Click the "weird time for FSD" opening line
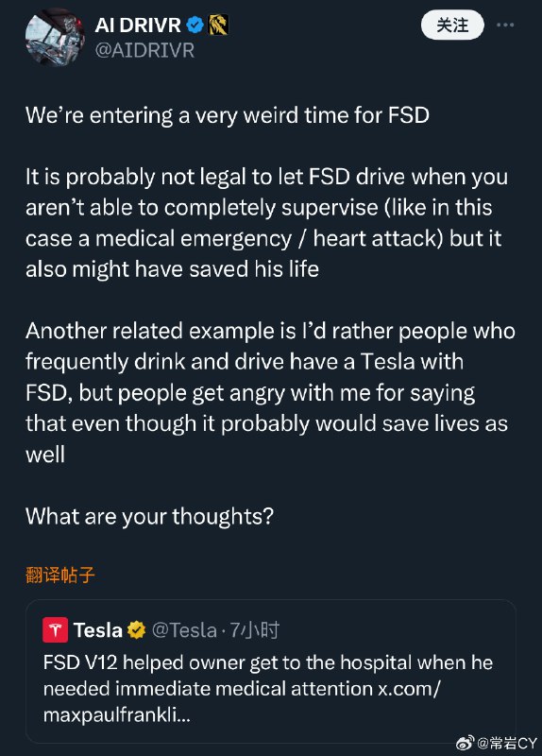 tap(228, 115)
